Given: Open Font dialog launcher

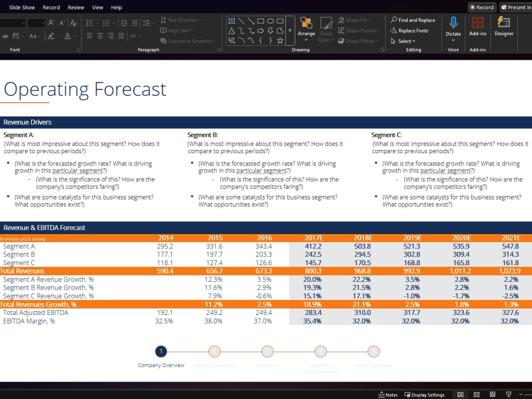Looking at the screenshot, I should coord(78,50).
